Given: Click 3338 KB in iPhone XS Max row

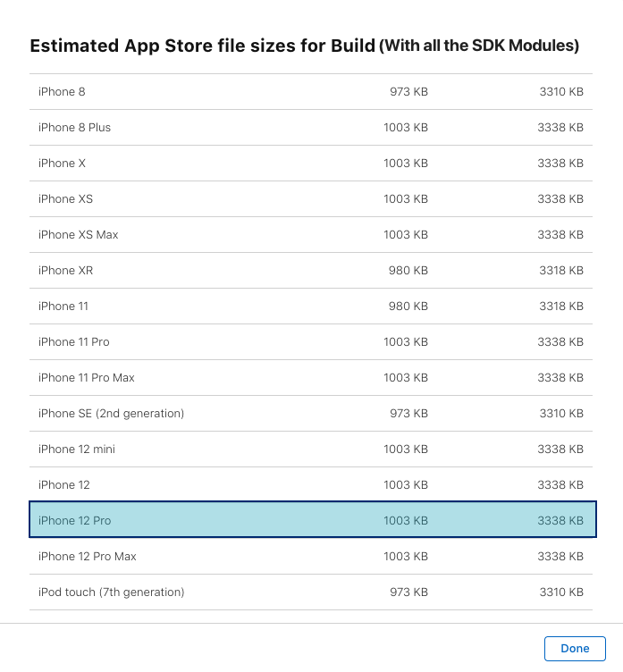Looking at the screenshot, I should click(560, 234).
